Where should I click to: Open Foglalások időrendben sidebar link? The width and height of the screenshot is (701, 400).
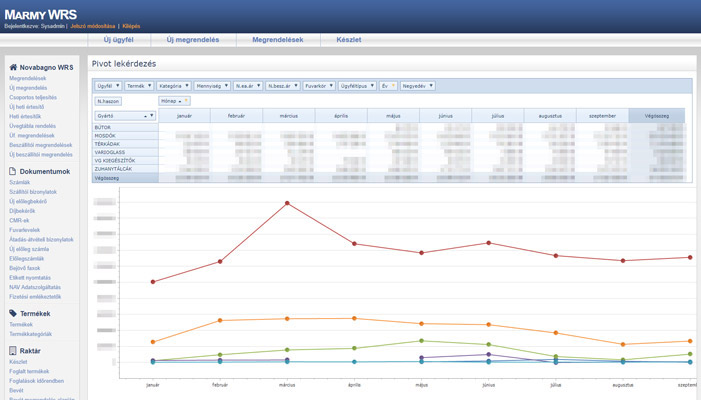pyautogui.click(x=36, y=381)
